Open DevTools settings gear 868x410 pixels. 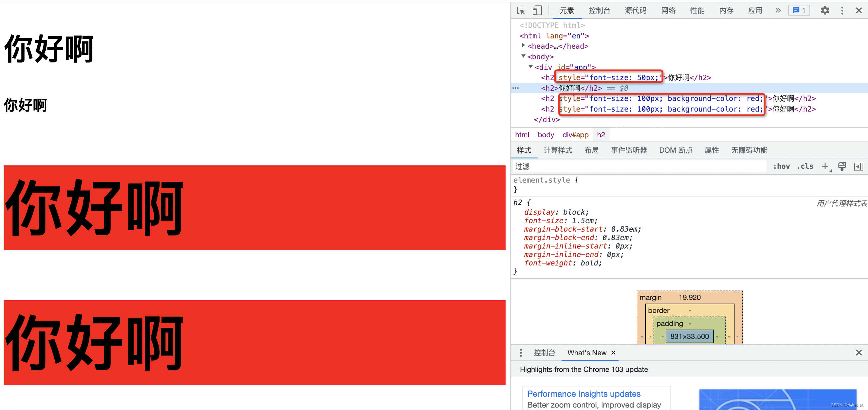[x=825, y=11]
